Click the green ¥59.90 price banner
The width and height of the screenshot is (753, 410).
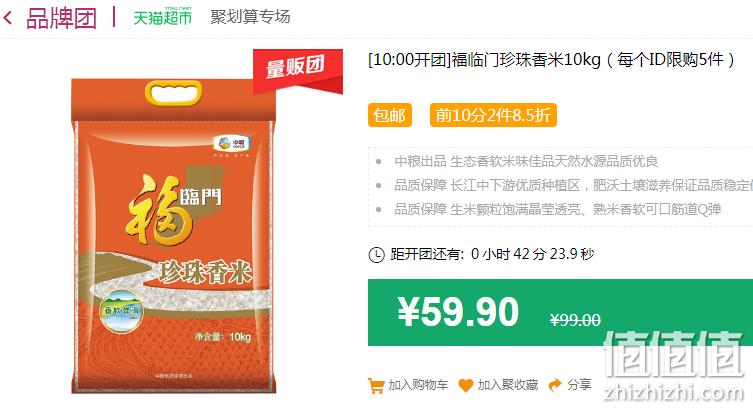click(560, 312)
